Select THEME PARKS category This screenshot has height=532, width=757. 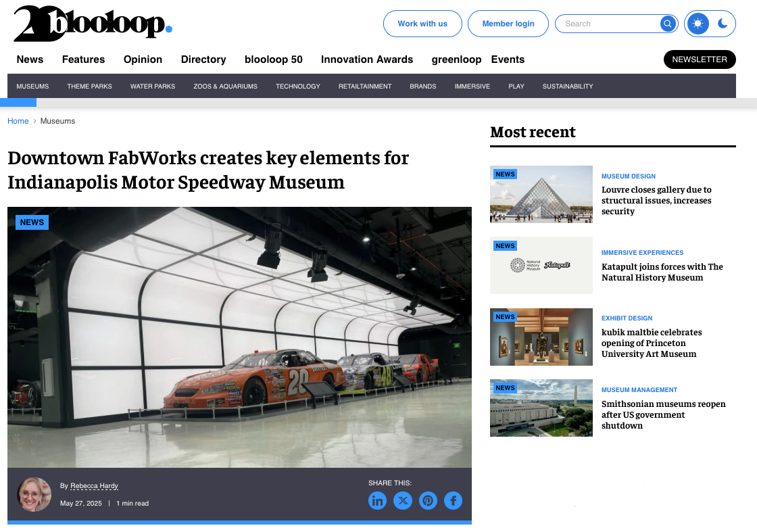89,87
